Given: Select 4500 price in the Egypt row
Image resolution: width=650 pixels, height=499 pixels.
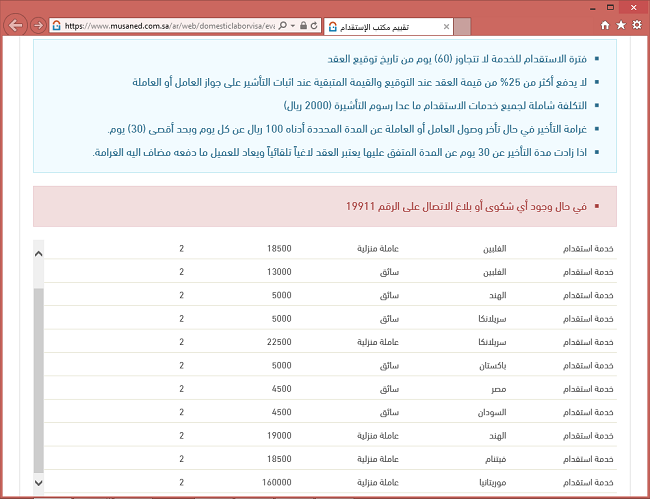Looking at the screenshot, I should (281, 389).
